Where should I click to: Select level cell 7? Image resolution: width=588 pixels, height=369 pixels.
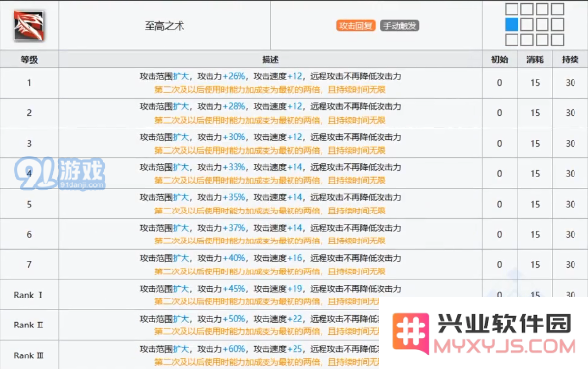coord(29,265)
